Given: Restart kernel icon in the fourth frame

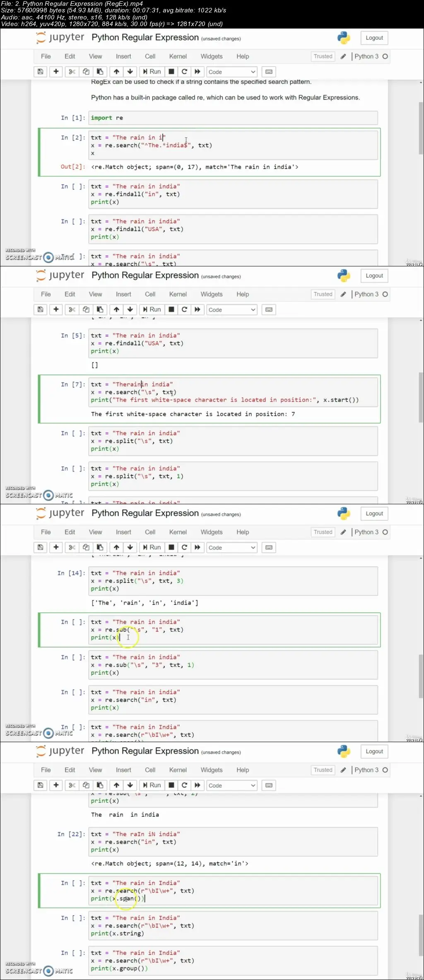Looking at the screenshot, I should coord(184,785).
